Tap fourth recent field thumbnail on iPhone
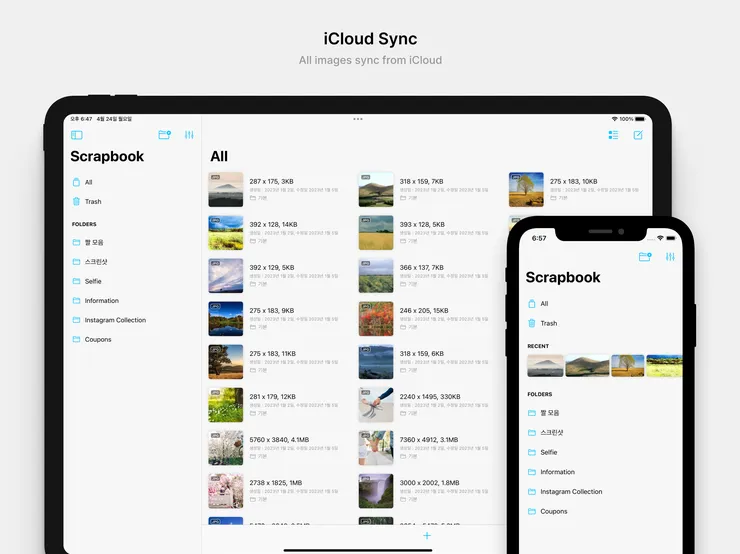The width and height of the screenshot is (740, 554). [x=664, y=366]
